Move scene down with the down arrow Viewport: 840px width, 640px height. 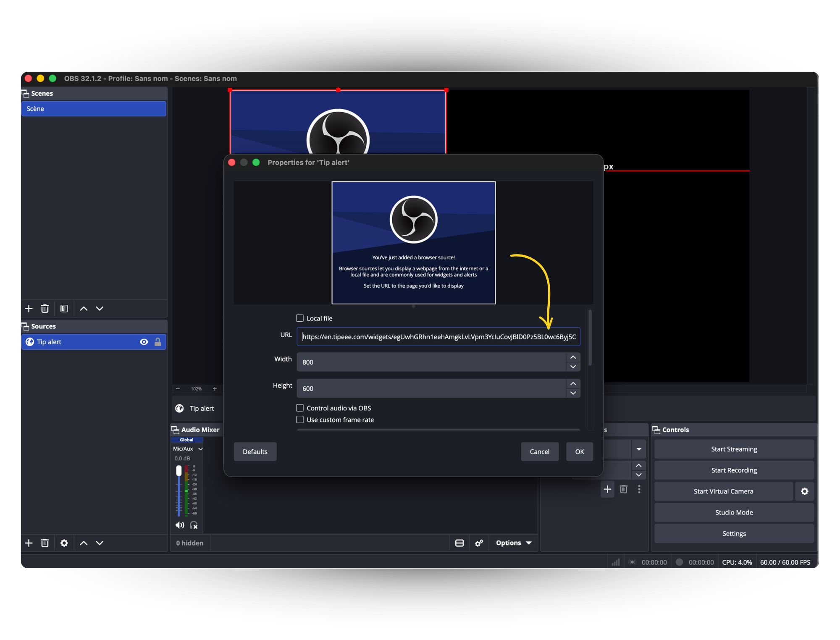[100, 309]
